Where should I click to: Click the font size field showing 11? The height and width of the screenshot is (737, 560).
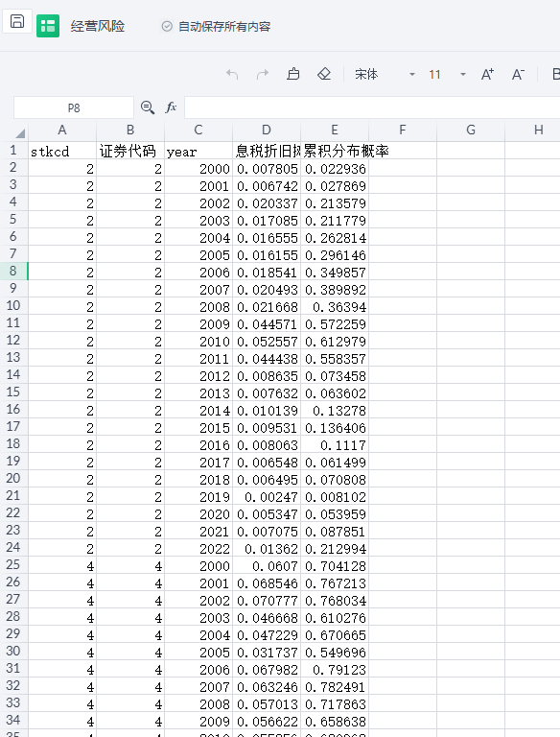435,74
